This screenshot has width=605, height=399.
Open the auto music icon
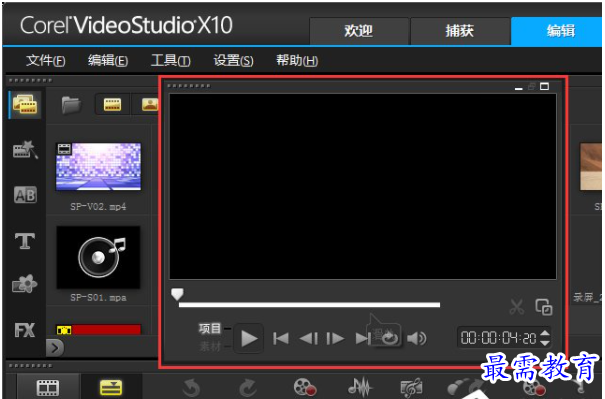(x=411, y=388)
